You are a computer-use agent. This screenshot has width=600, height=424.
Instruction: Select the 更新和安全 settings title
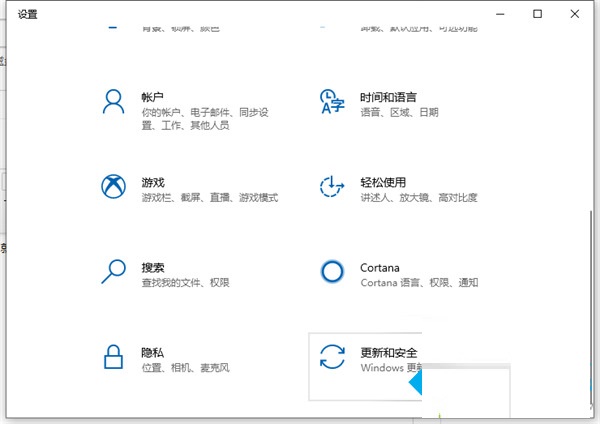tap(388, 352)
